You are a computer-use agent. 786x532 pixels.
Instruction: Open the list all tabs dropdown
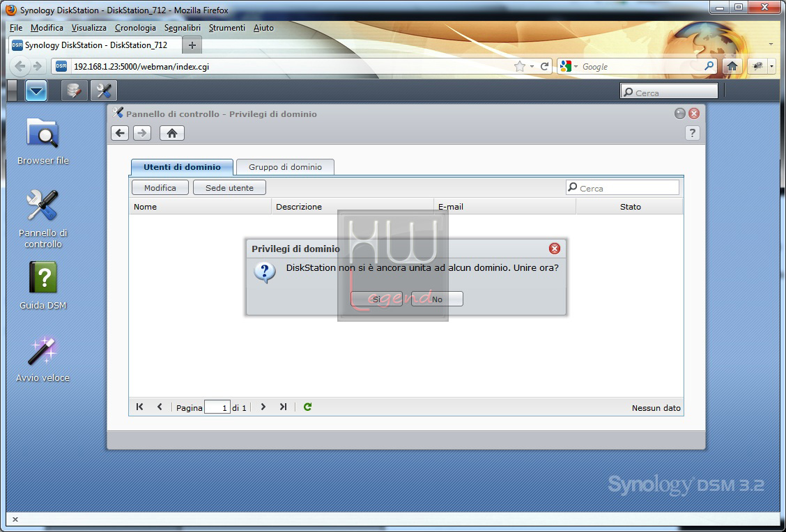point(771,45)
